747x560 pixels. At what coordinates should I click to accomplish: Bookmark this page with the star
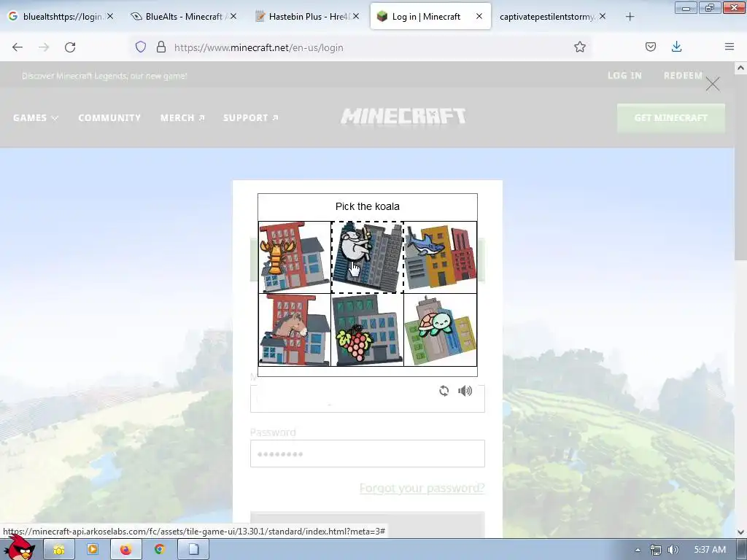click(x=580, y=47)
